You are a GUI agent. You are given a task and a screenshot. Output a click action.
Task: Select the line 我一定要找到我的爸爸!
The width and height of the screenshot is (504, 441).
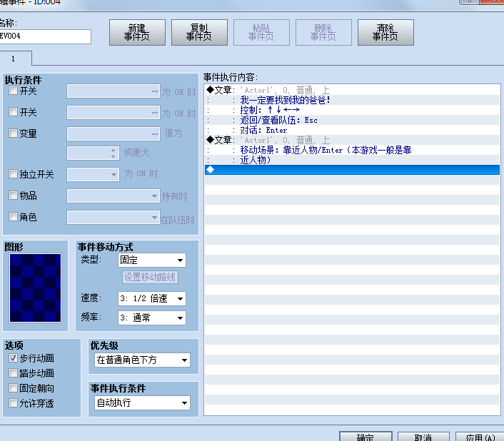tap(352, 100)
